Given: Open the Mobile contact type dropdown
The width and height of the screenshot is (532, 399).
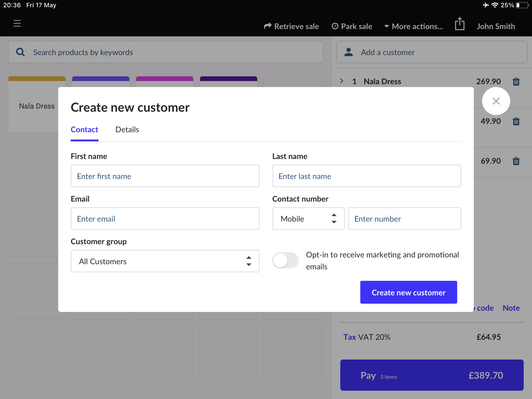Looking at the screenshot, I should (308, 219).
